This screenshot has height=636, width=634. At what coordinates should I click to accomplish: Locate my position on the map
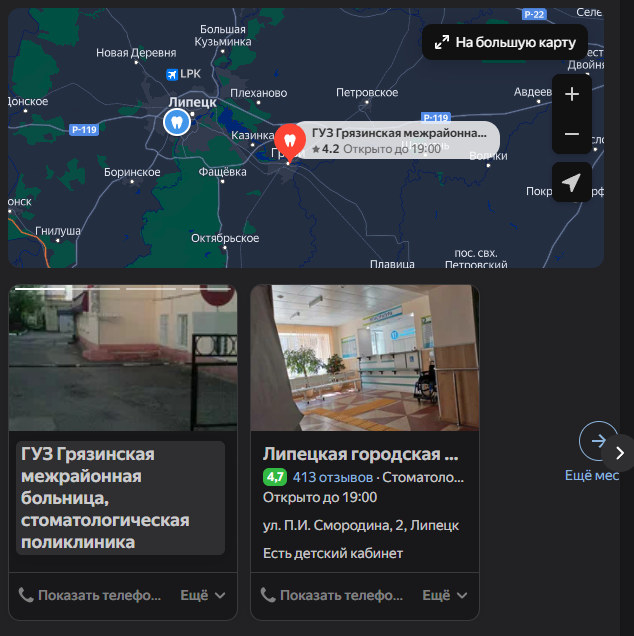pyautogui.click(x=572, y=183)
